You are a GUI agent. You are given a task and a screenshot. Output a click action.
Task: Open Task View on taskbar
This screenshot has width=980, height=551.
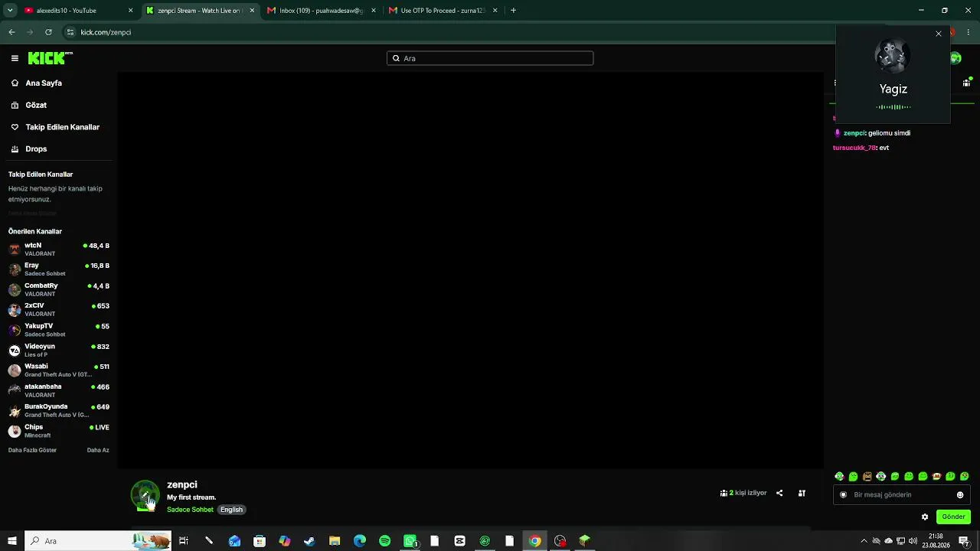coord(184,541)
